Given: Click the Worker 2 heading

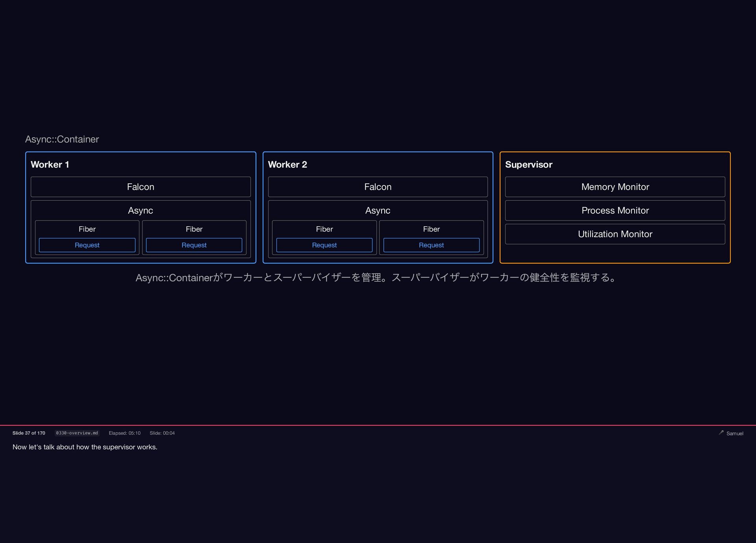Looking at the screenshot, I should (x=287, y=164).
